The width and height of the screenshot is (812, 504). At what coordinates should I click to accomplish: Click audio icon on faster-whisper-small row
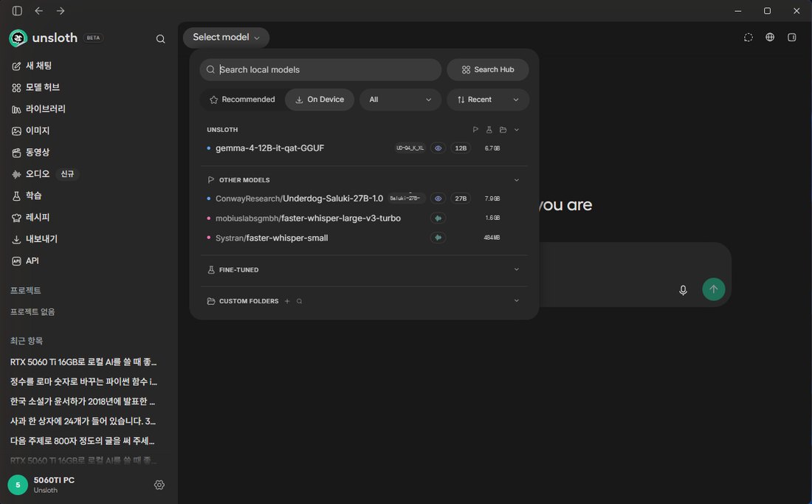coord(438,238)
